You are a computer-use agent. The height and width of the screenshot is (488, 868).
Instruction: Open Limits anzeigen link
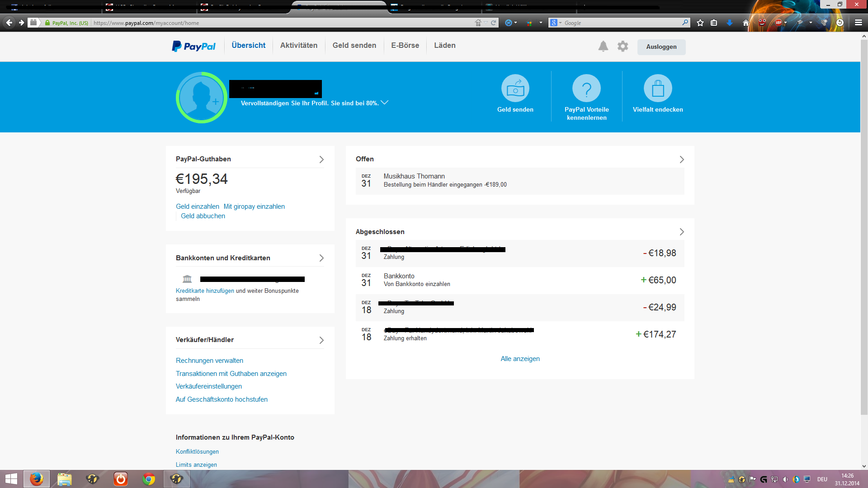(196, 465)
